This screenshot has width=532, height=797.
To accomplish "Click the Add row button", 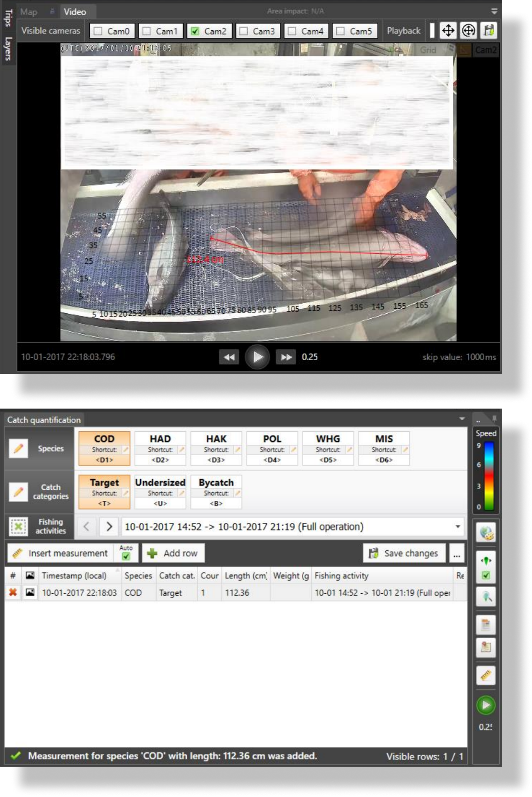I will tap(173, 553).
